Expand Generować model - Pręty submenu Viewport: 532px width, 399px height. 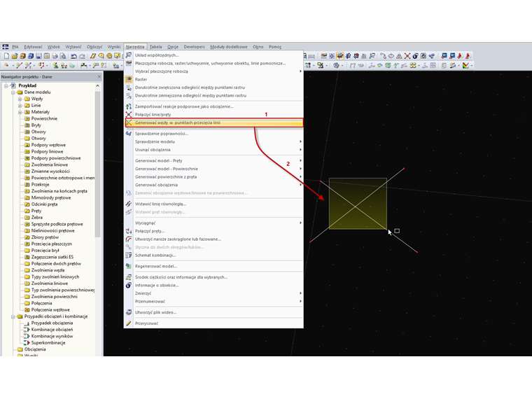point(214,160)
